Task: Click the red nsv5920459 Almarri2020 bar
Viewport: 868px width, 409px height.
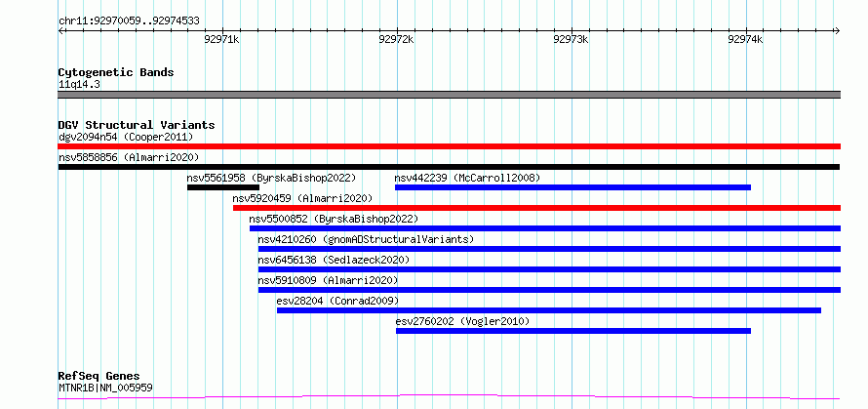Action: [x=537, y=208]
